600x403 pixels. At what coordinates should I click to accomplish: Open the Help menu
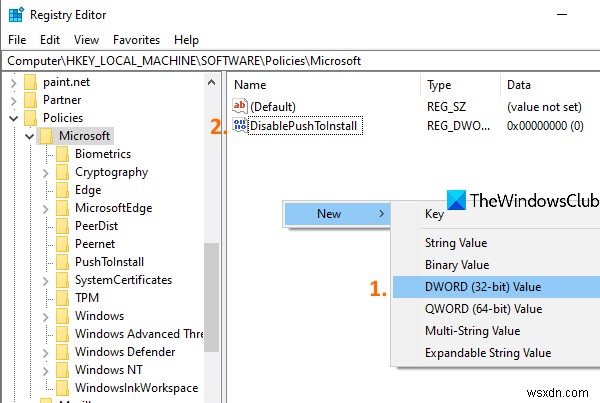(186, 40)
